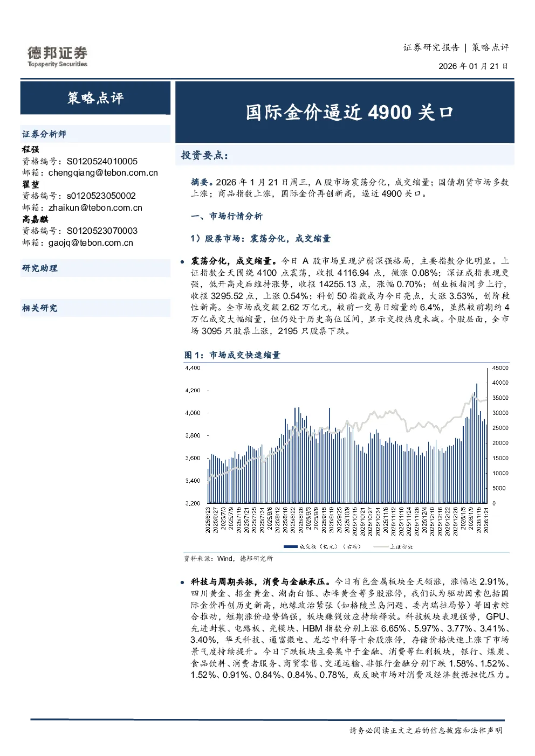This screenshot has height=756, width=535.
Task: Click analyst name 翟堃
Action: point(31,184)
